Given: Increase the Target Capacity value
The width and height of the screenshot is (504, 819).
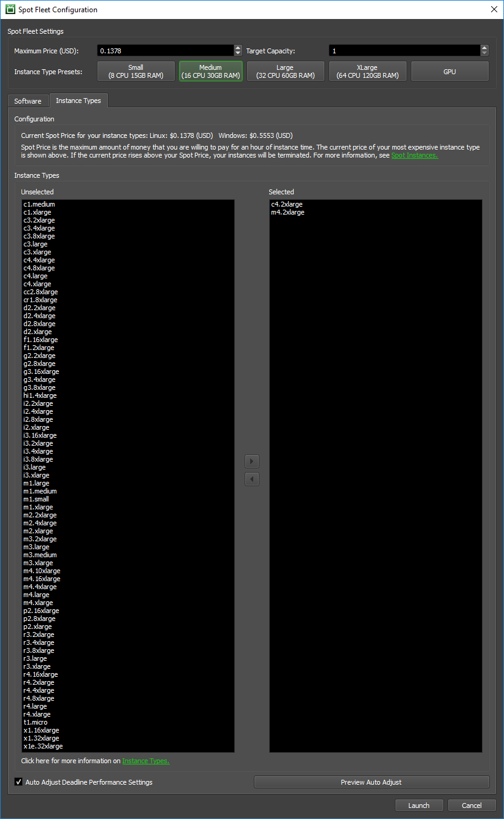Looking at the screenshot, I should pos(484,48).
